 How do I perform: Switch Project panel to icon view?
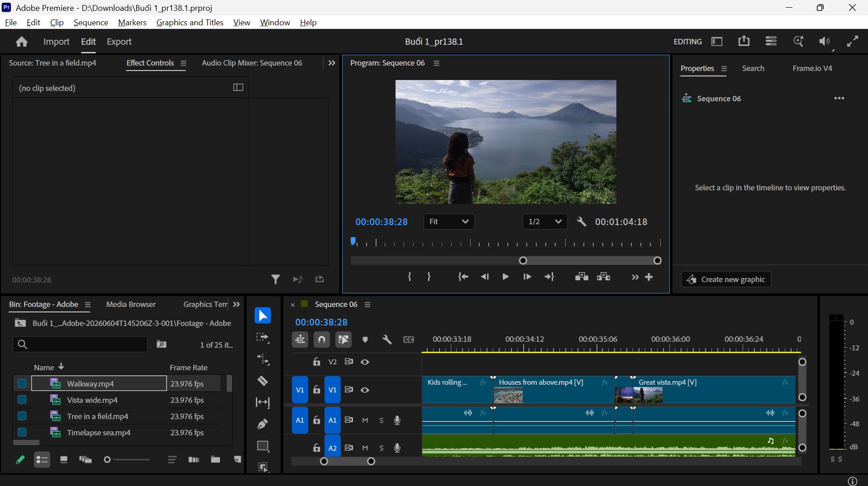(x=64, y=459)
